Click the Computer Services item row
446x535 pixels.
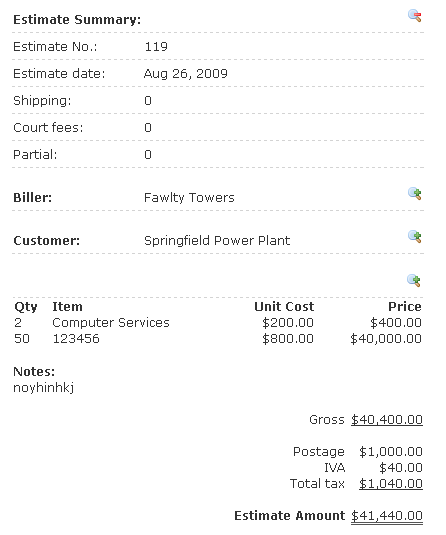click(x=218, y=323)
